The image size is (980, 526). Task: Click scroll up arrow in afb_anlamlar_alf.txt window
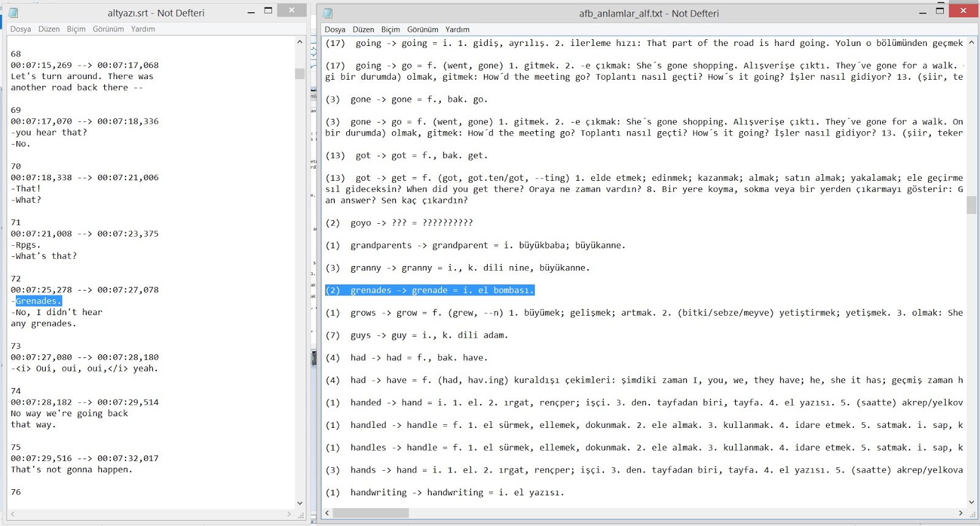972,42
